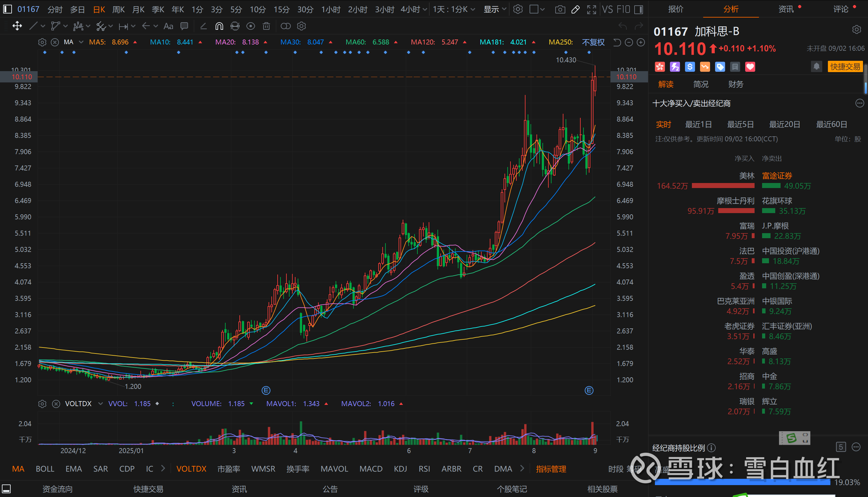
Task: Click the zoom in plus icon on chart
Action: [641, 42]
